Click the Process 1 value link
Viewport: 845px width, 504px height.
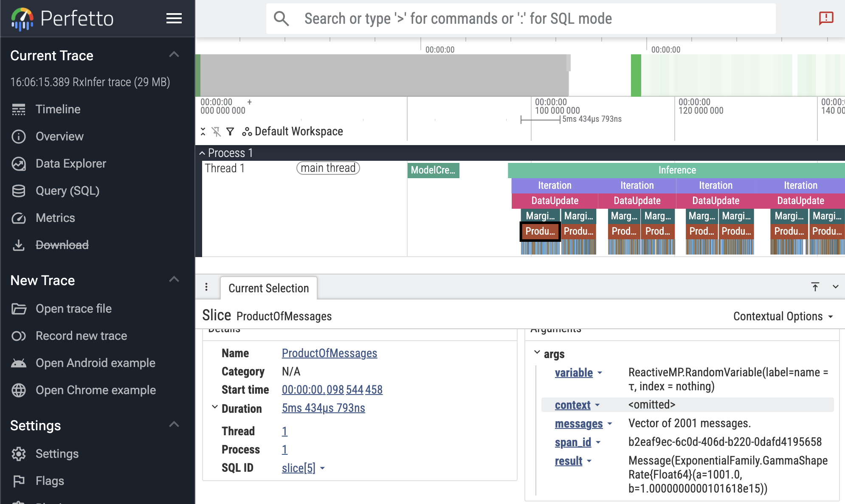(284, 450)
